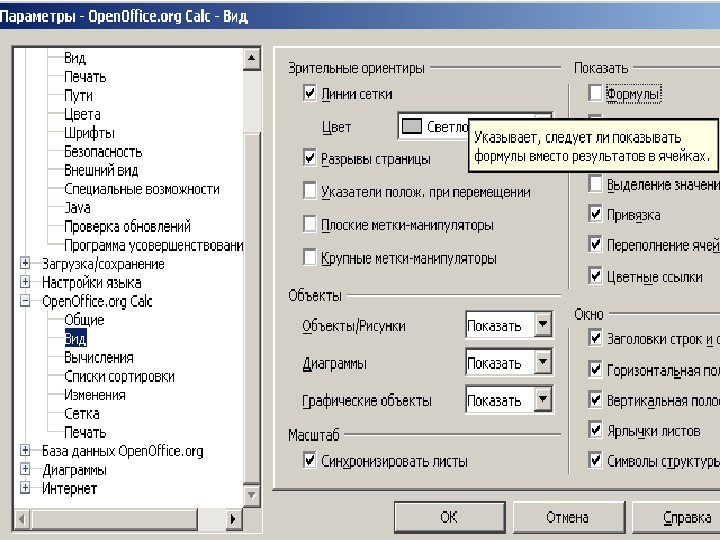Click tree horizontal scrollbar right arrow

(233, 518)
